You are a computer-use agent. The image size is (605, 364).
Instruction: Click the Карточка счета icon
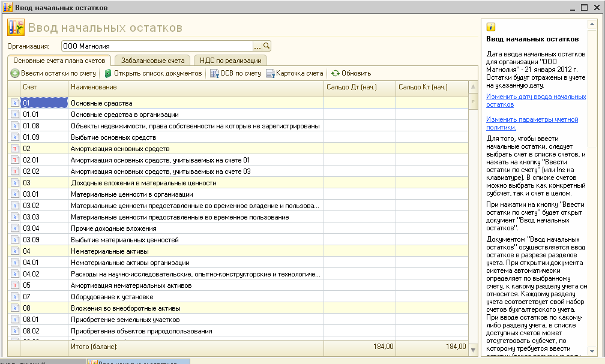coord(270,73)
